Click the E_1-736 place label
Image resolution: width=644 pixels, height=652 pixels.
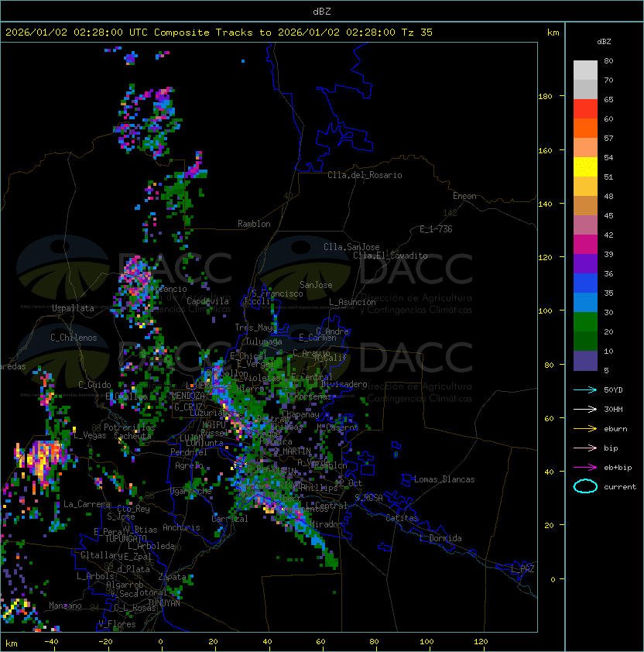tap(436, 229)
